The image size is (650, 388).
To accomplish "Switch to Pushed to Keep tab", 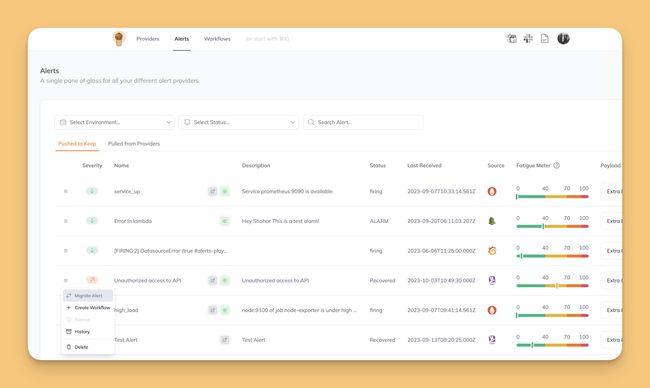I will pos(77,144).
